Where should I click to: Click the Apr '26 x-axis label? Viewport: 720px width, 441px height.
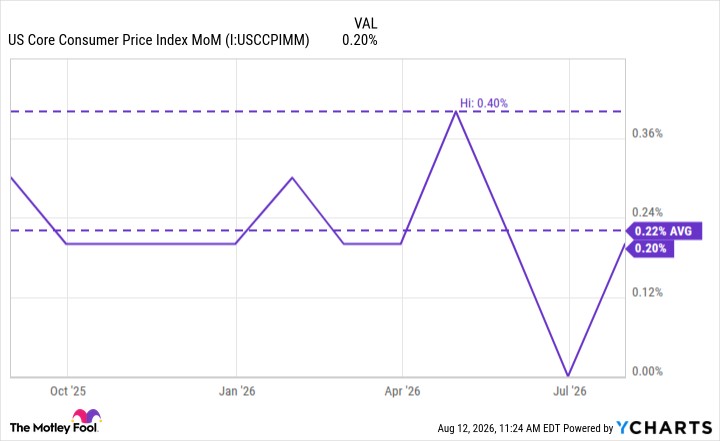coord(402,391)
